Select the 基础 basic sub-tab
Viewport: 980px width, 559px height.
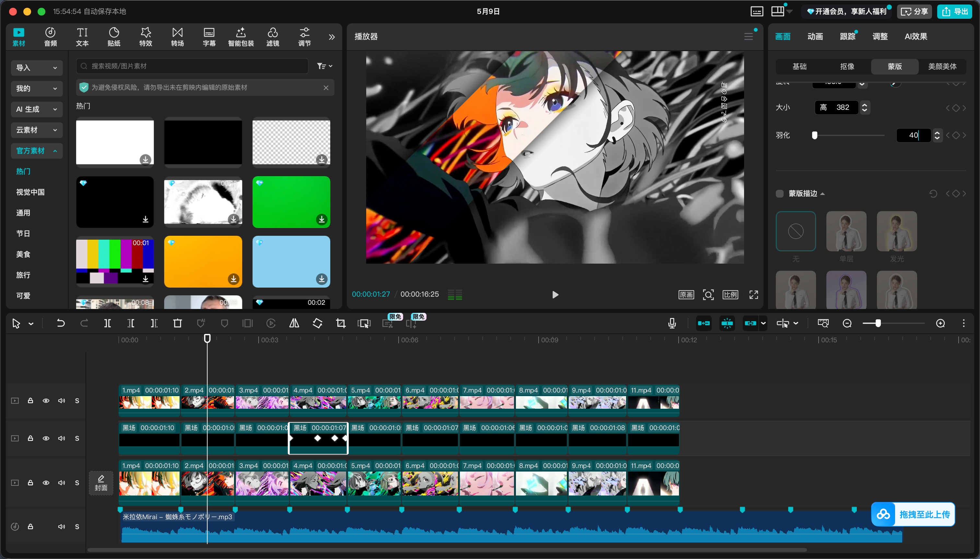pyautogui.click(x=799, y=66)
